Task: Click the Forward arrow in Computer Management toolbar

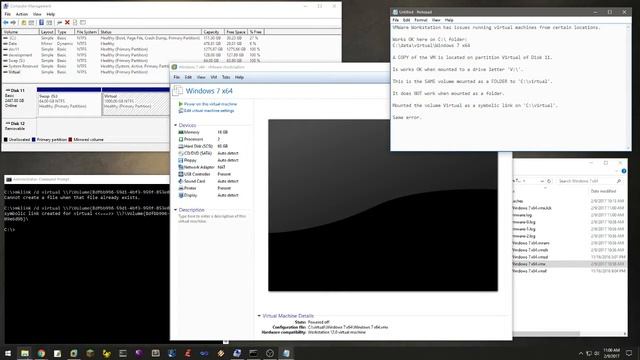Action: click(x=13, y=22)
